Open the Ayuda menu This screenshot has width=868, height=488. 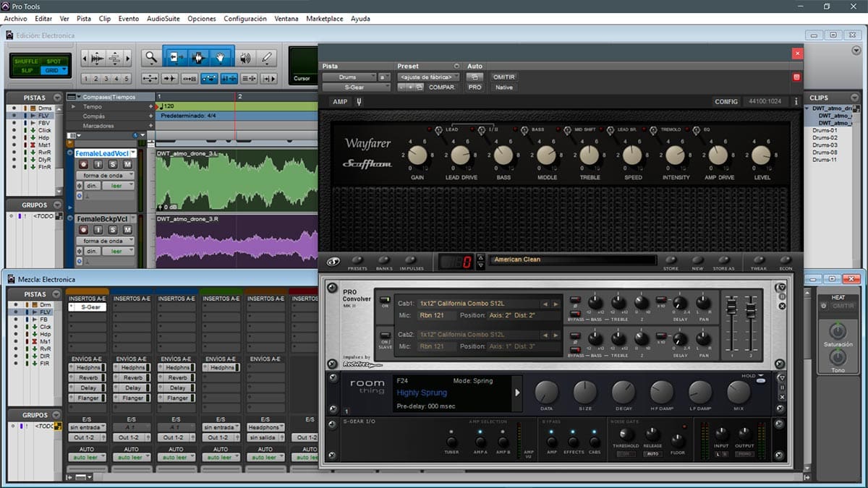[360, 18]
